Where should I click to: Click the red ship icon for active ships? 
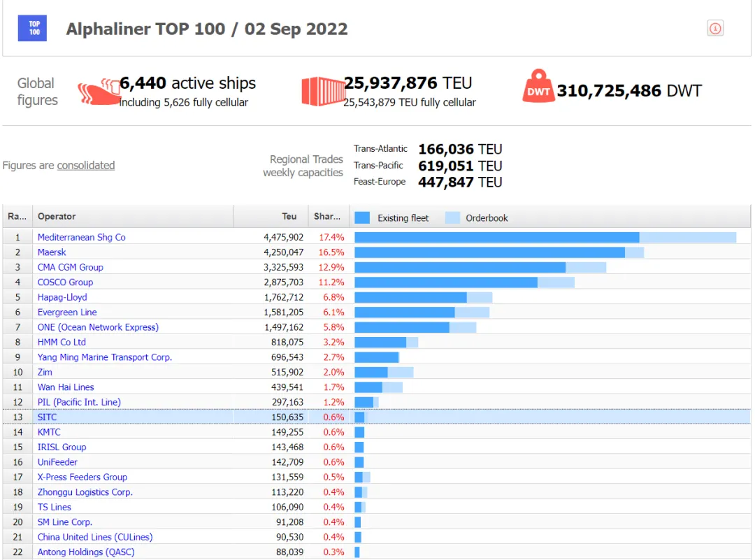tap(99, 92)
